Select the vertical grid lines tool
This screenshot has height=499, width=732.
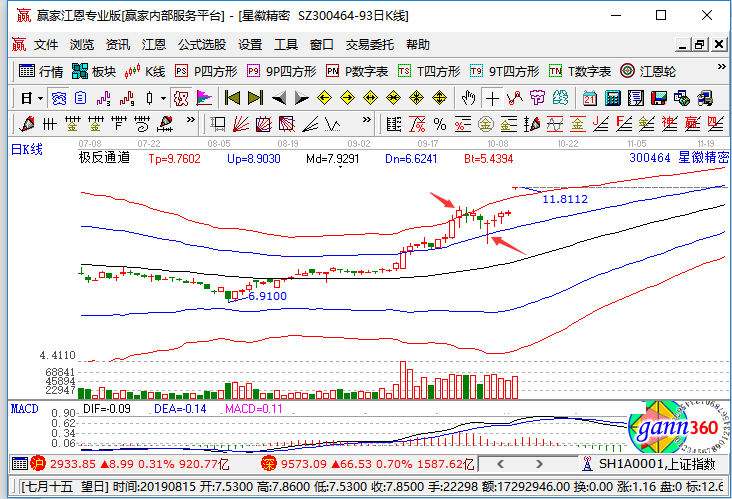49,124
